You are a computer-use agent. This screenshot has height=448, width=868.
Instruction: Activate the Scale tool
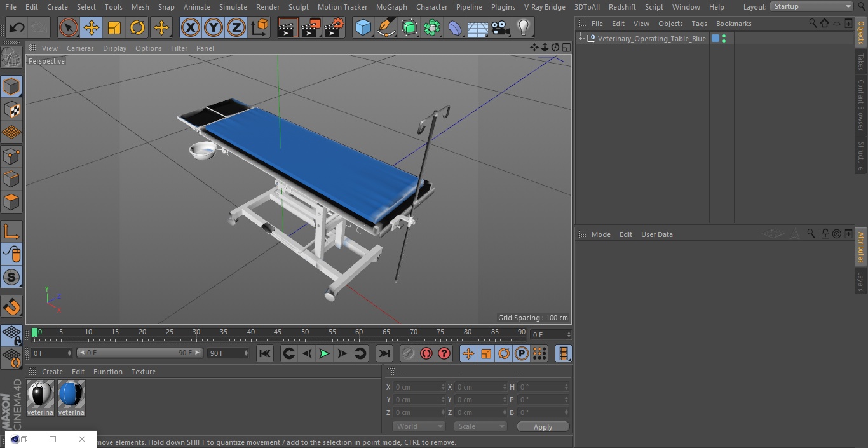tap(114, 27)
